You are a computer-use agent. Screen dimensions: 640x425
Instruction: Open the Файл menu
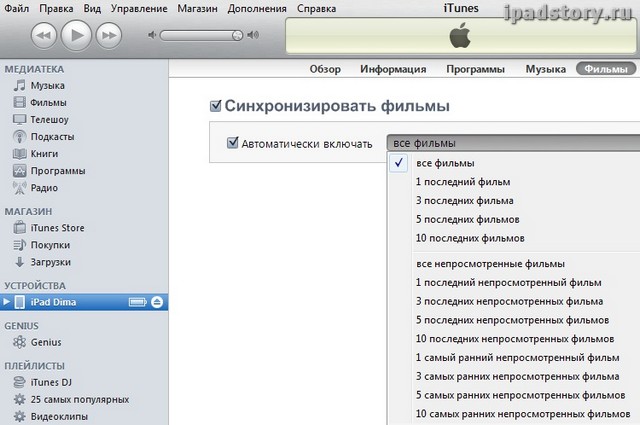pos(17,9)
